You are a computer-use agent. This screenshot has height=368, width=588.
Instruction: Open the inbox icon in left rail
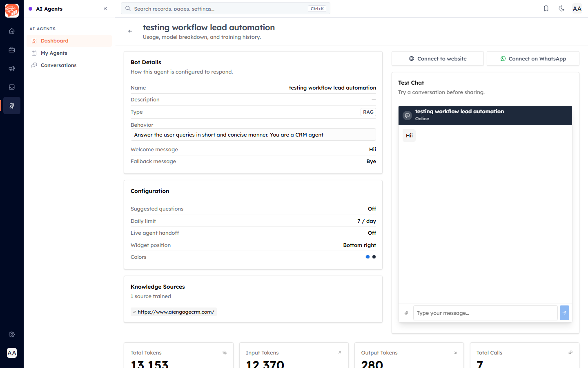(x=12, y=87)
